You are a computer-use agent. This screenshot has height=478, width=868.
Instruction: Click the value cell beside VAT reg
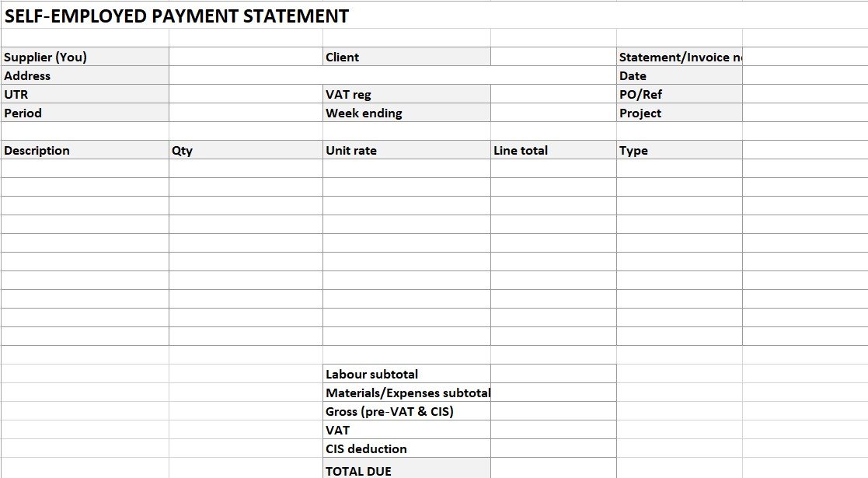point(553,94)
